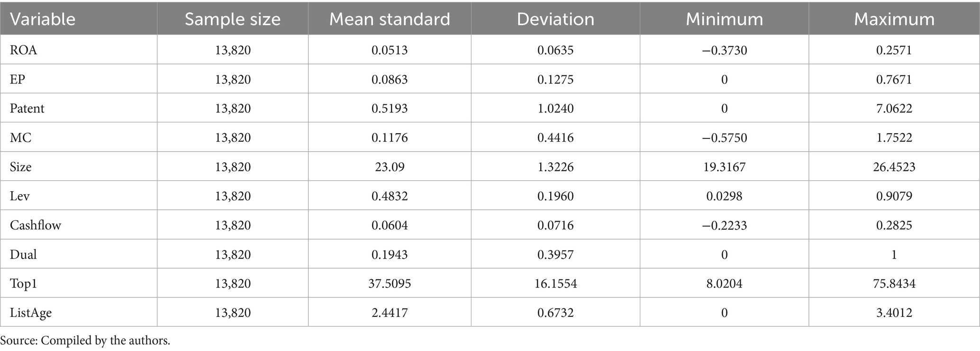Click the EP variable cell

[18, 79]
